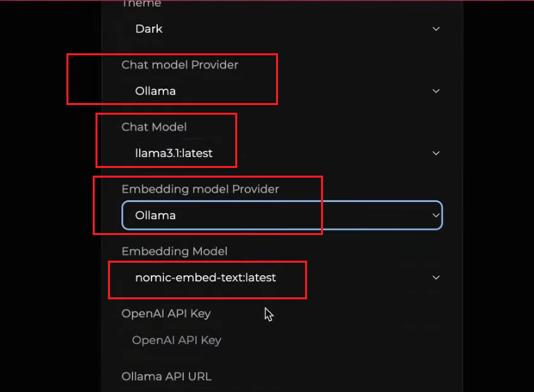
Task: Click the dimmed backdrop left of the settings panel
Action: click(x=48, y=207)
